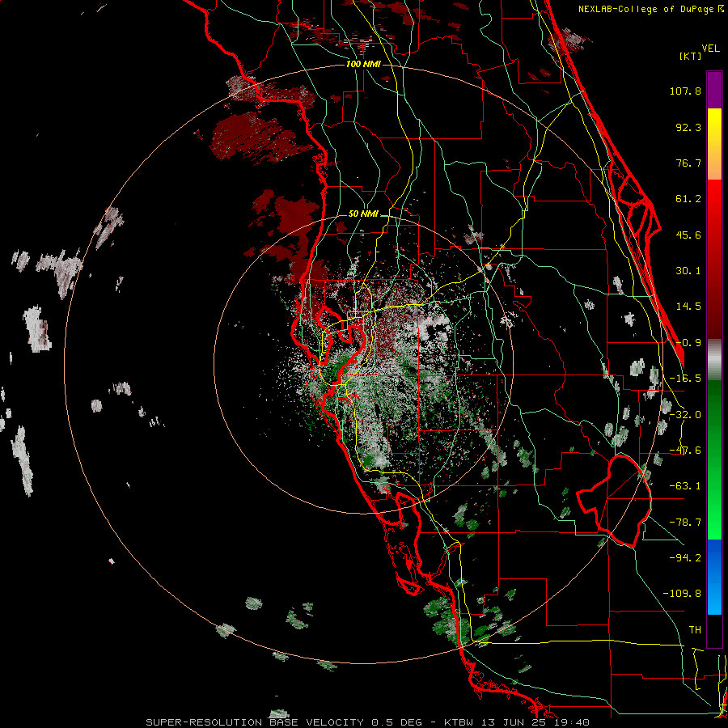Click the VEL legend title
728x728 pixels.
710,49
